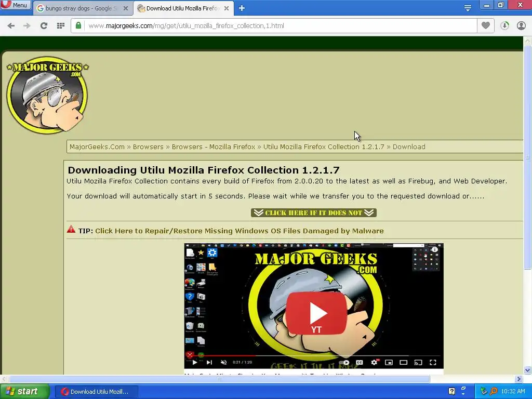Viewport: 532px width, 399px height.
Task: Seek on the red video progress bar
Action: click(x=220, y=356)
